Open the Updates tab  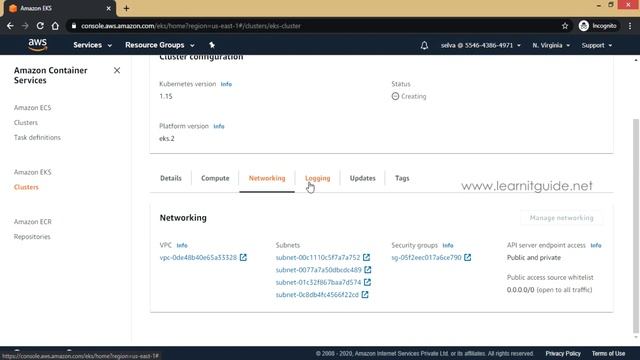pyautogui.click(x=362, y=178)
